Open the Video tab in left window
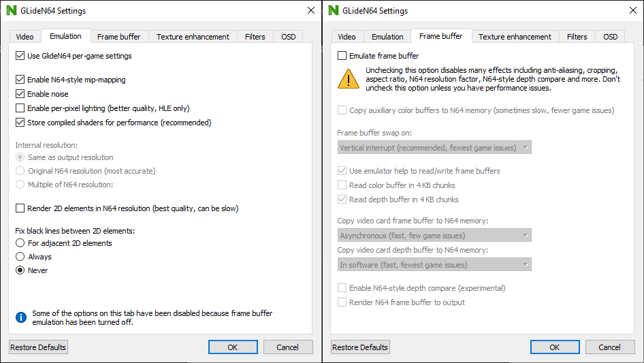 pos(25,37)
